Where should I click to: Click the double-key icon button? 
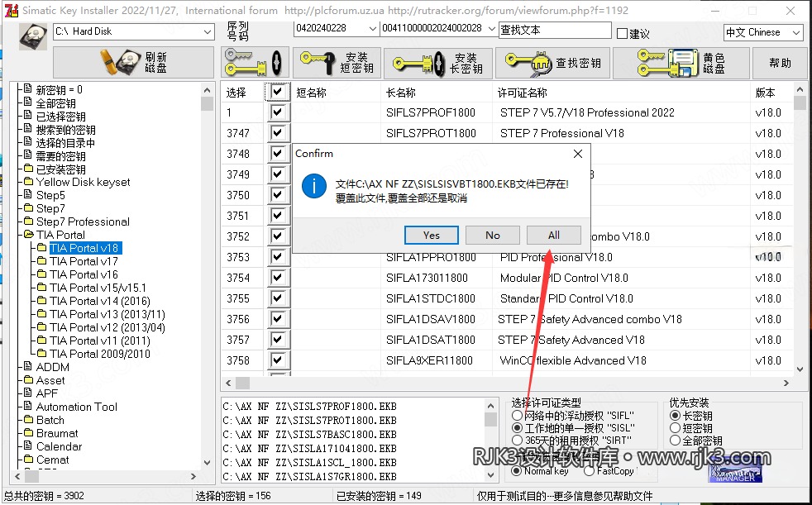pos(255,63)
